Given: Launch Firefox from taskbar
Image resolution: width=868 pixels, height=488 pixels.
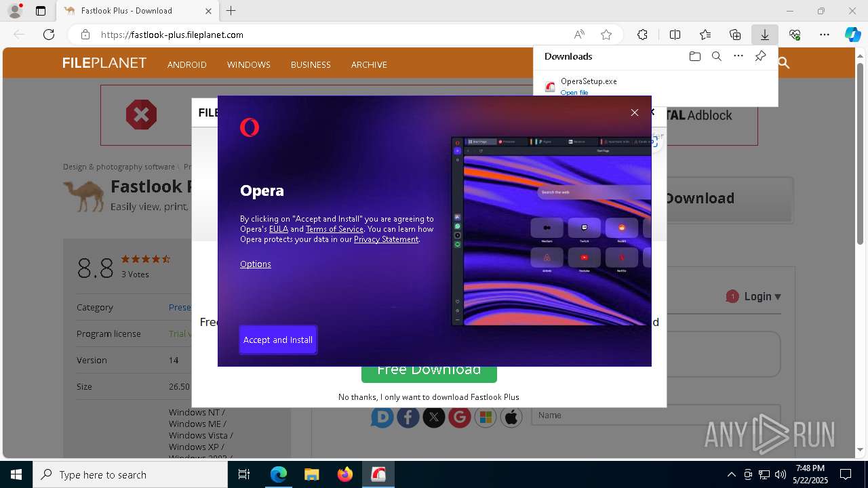Looking at the screenshot, I should point(344,474).
